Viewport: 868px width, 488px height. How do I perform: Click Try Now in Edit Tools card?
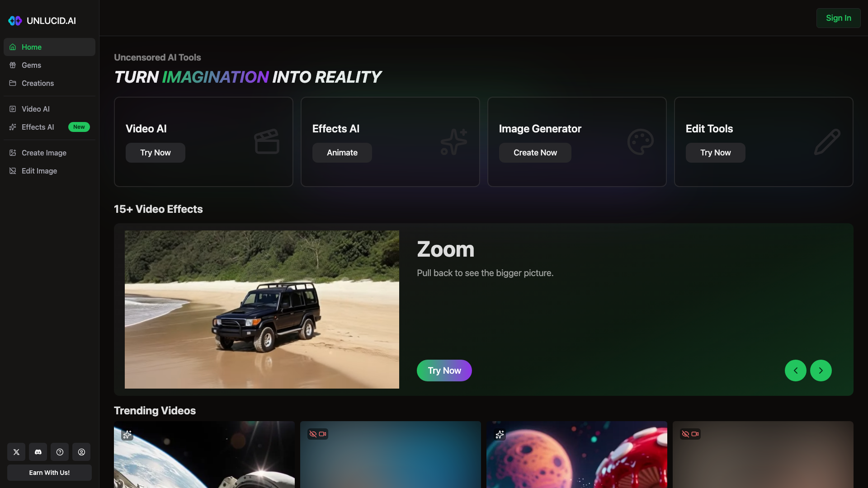click(716, 153)
